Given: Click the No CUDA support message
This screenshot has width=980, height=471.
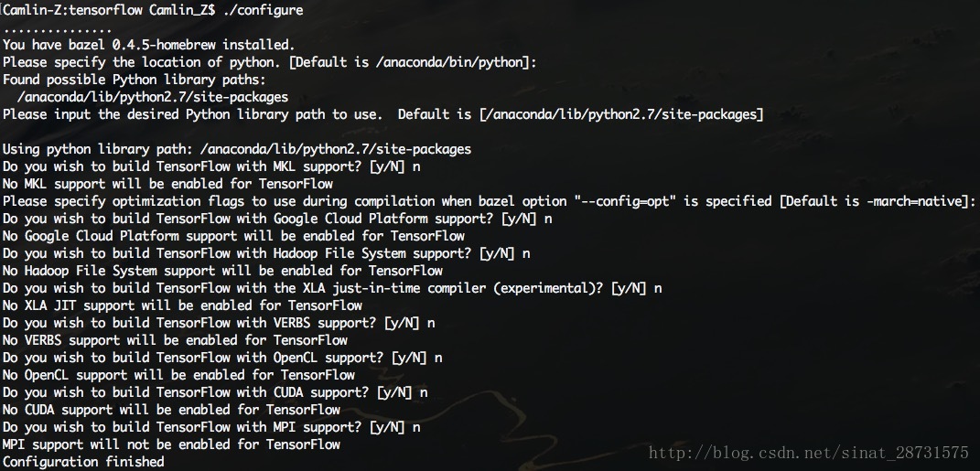Looking at the screenshot, I should (171, 411).
